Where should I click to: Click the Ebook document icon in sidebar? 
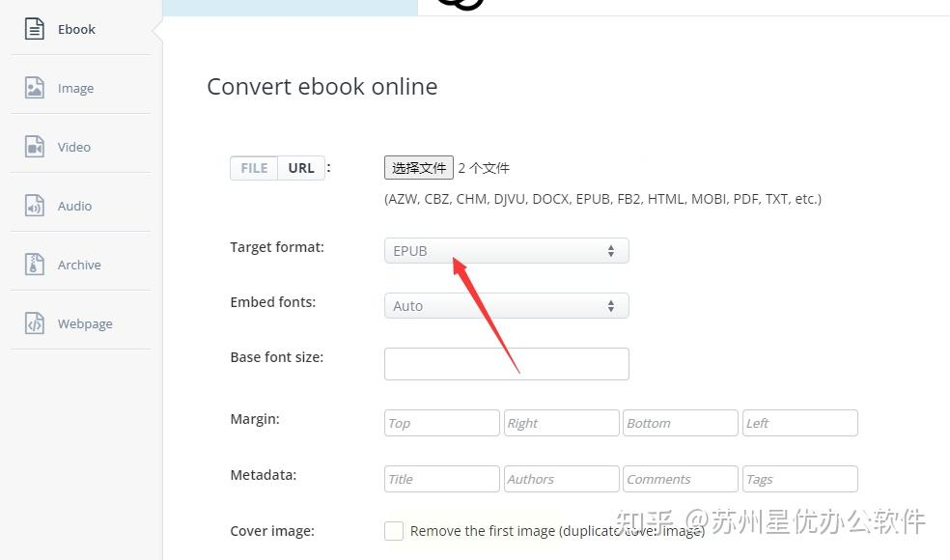(35, 29)
